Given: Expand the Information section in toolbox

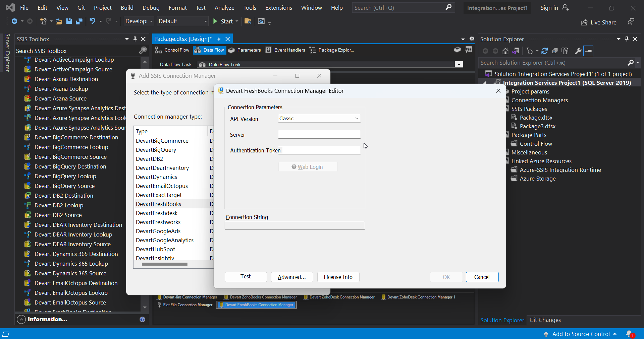Looking at the screenshot, I should point(21,319).
